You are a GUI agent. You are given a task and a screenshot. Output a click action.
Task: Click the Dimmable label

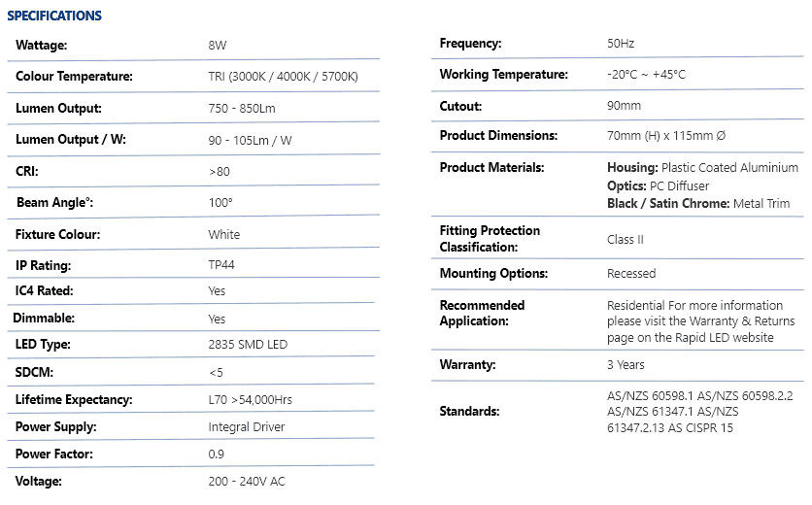pos(44,319)
